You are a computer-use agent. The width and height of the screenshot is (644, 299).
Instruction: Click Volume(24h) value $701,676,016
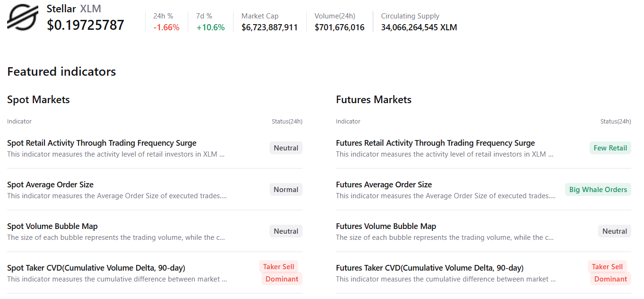(x=339, y=27)
